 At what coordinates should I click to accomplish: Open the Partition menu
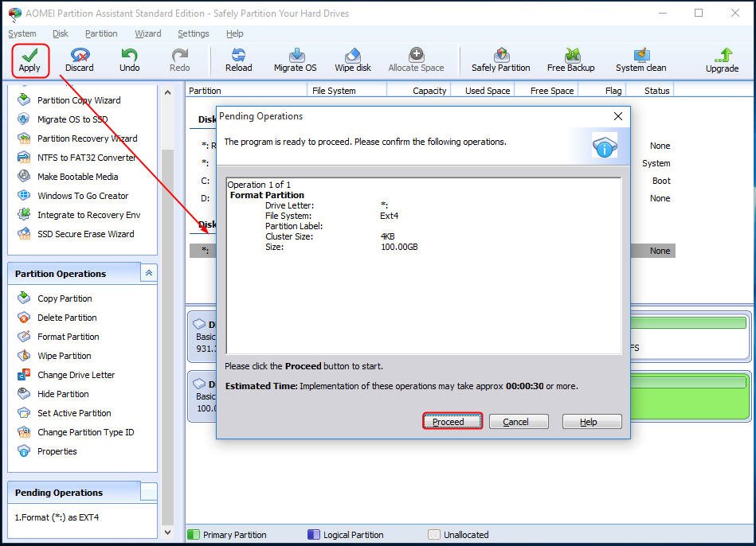click(x=101, y=33)
